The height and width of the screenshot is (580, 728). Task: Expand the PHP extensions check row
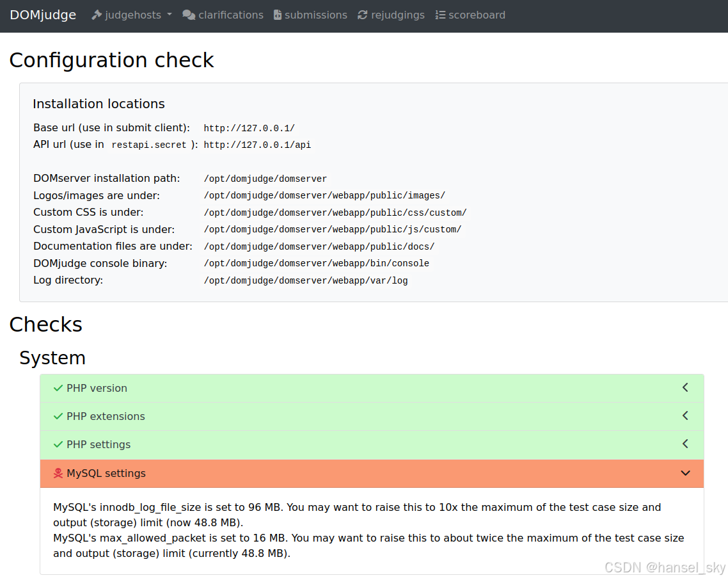pyautogui.click(x=372, y=416)
